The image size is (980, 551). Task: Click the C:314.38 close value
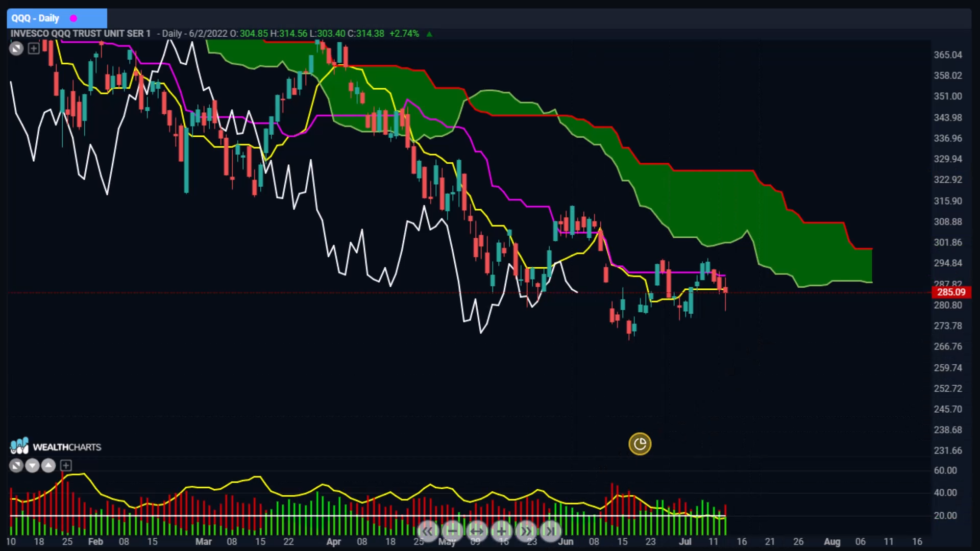pyautogui.click(x=366, y=34)
